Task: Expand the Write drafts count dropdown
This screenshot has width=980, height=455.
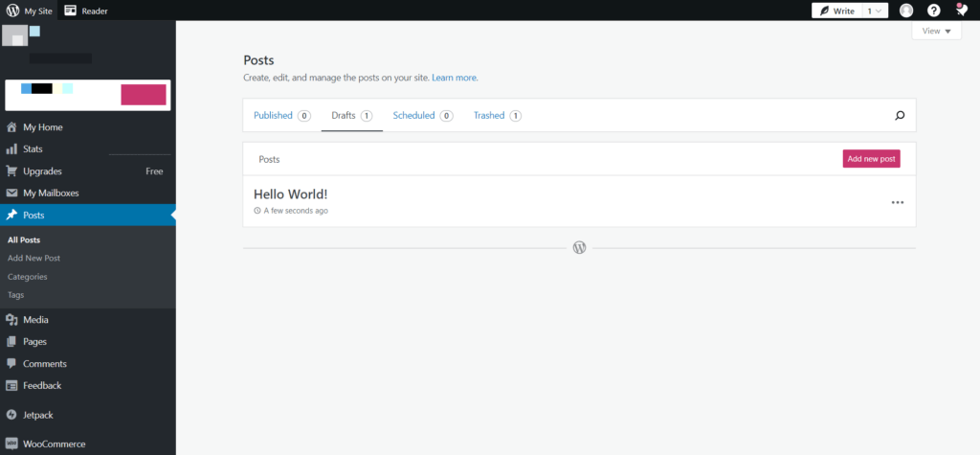Action: tap(875, 11)
